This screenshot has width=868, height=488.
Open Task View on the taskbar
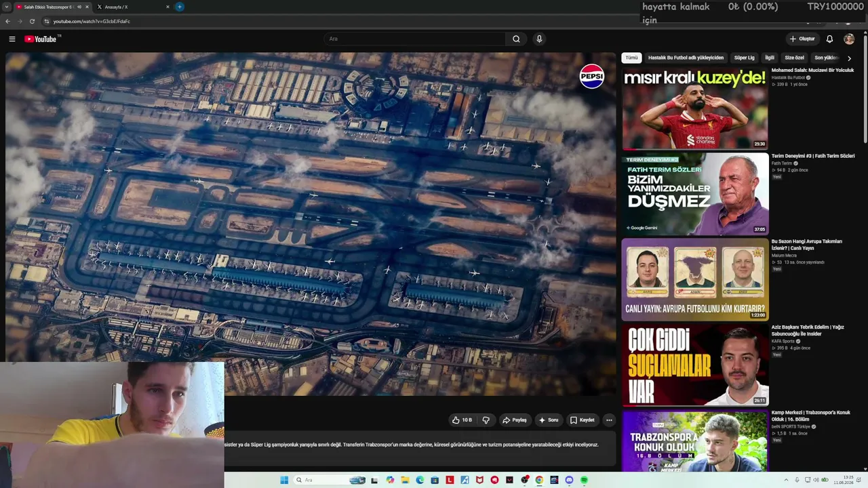[374, 480]
